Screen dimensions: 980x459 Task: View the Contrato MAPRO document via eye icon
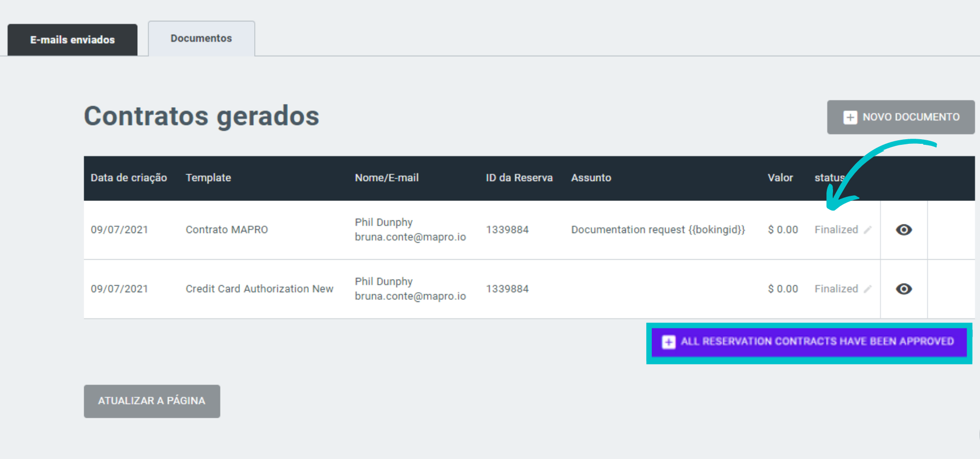pos(903,230)
